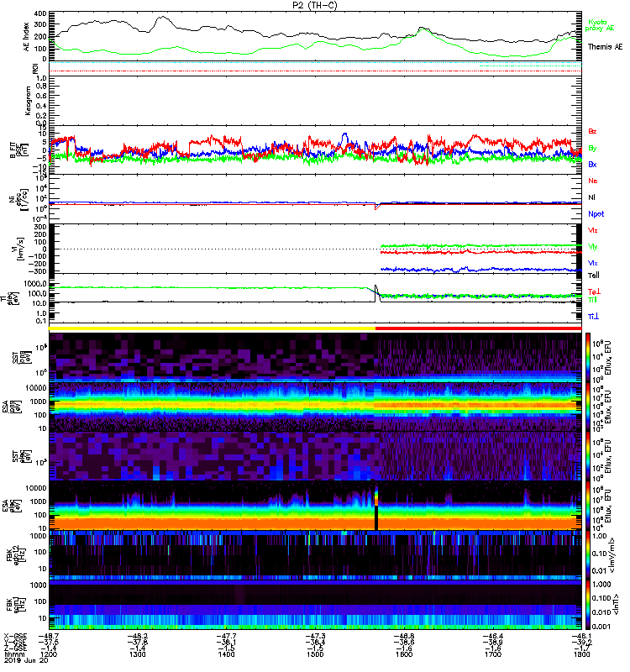The height and width of the screenshot is (672, 630).
Task: Click the green Viy velocity legend label
Action: pyautogui.click(x=592, y=247)
